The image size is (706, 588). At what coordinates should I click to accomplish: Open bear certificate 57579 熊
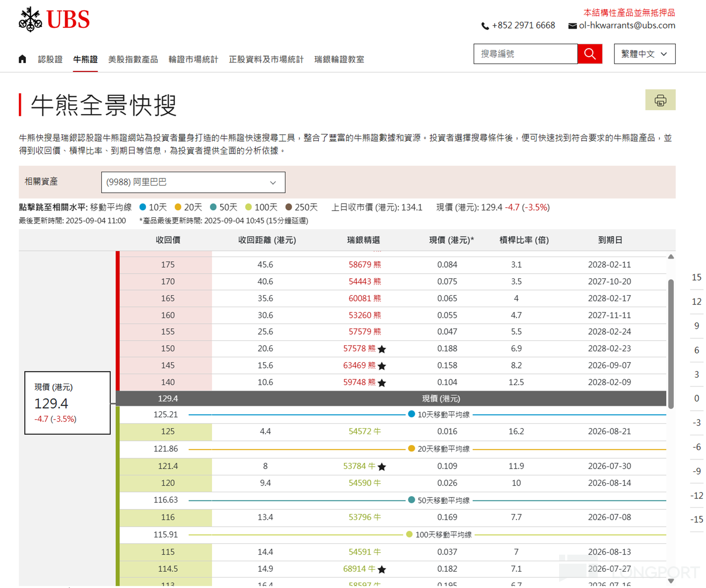(x=365, y=332)
